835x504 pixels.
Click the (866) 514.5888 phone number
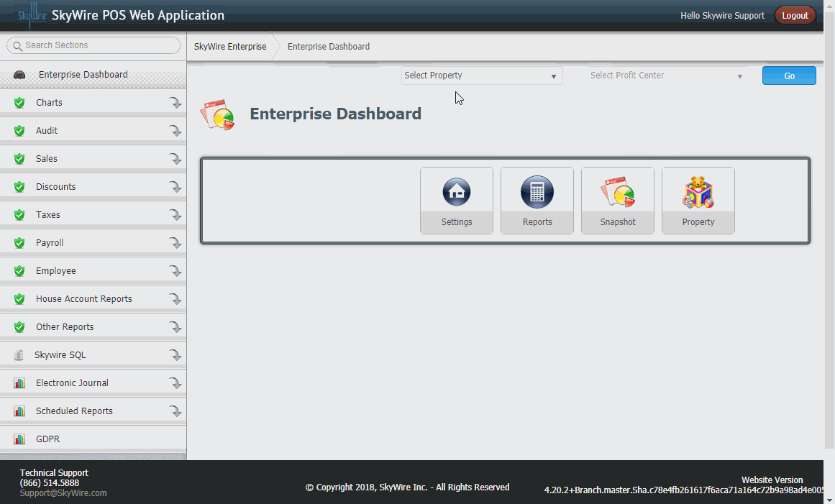pos(50,483)
